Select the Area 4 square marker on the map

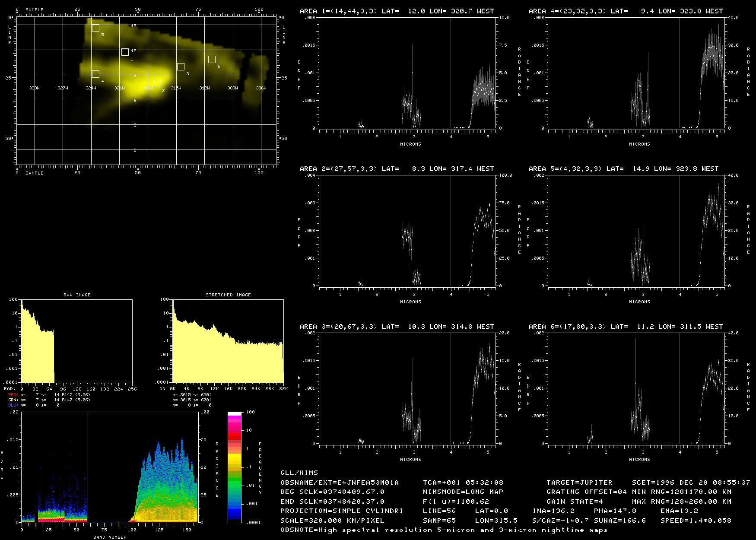point(95,74)
